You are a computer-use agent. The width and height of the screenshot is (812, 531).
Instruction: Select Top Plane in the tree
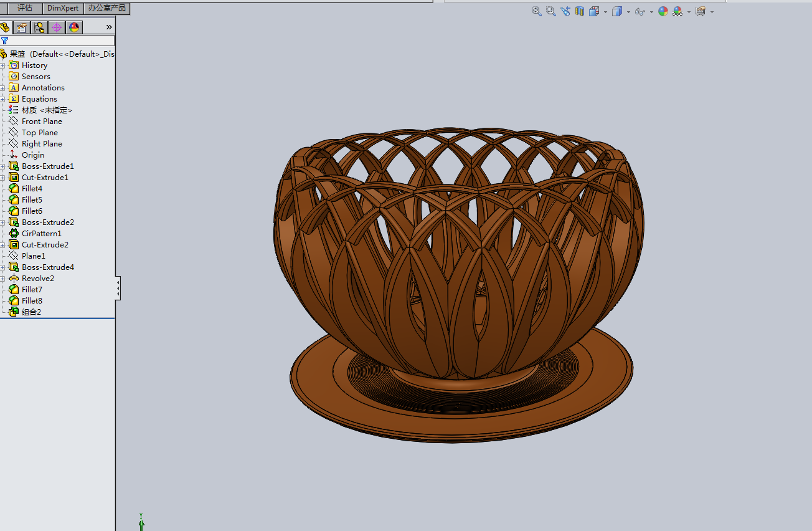40,133
